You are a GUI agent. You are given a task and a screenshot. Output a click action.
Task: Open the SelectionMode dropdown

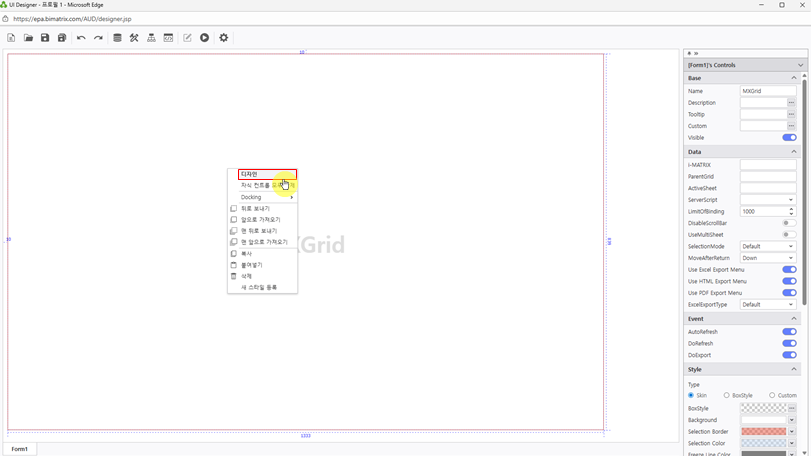(x=768, y=246)
